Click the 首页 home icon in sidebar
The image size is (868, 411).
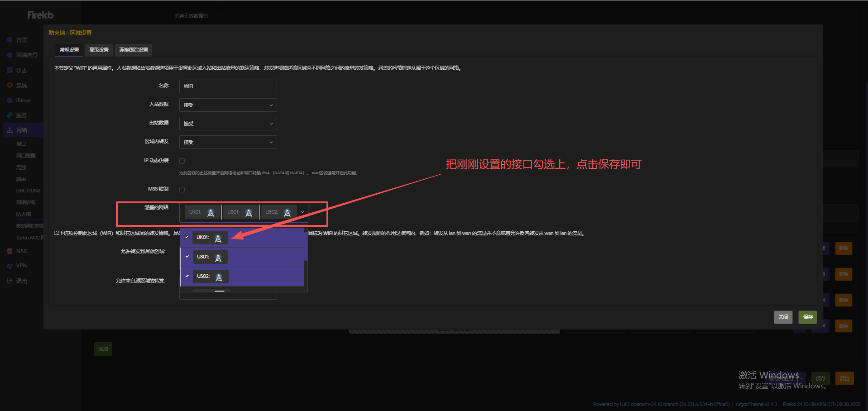(10, 40)
